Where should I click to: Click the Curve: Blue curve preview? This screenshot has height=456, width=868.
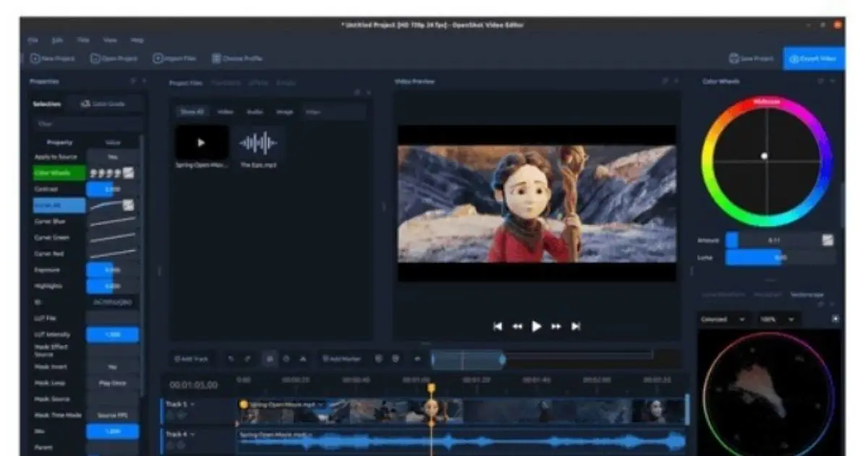(x=113, y=221)
